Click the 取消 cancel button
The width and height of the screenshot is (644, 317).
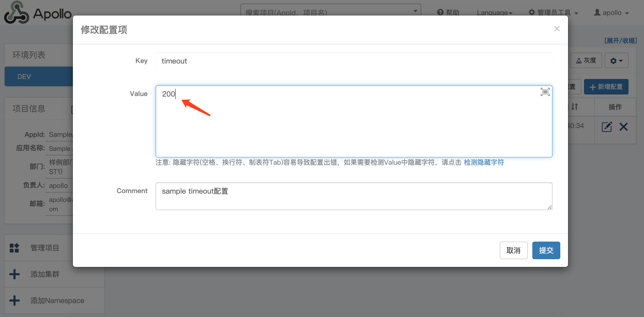[x=513, y=250]
